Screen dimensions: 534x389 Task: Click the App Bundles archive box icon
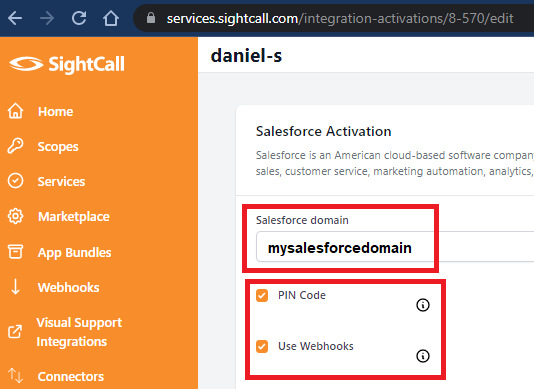tap(16, 252)
